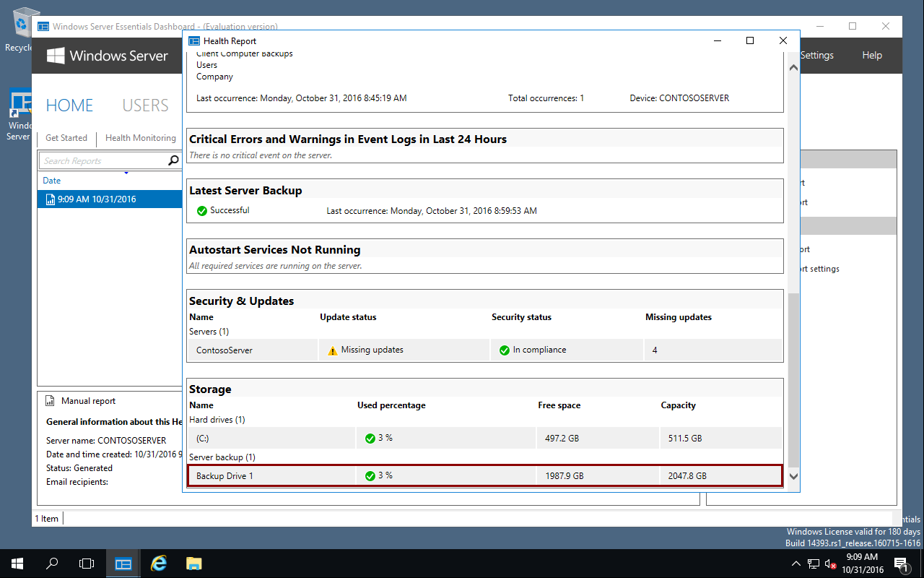This screenshot has width=924, height=578.
Task: Click in the Search Reports field
Action: coord(103,160)
